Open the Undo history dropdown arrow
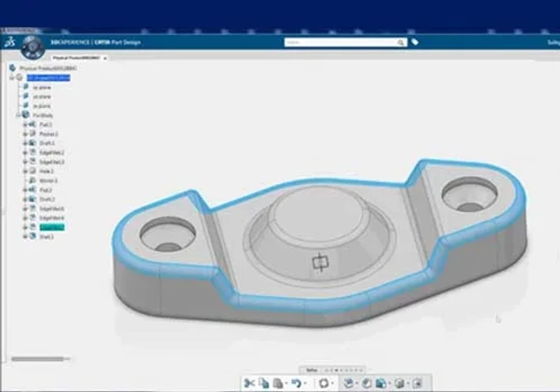 click(305, 384)
